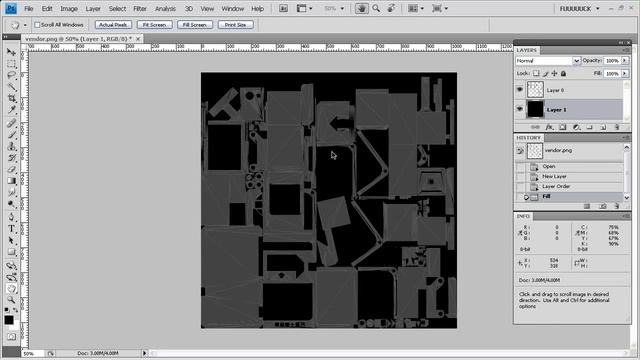The image size is (640, 360).
Task: Delete layer using Layers trash icon
Action: point(617,127)
